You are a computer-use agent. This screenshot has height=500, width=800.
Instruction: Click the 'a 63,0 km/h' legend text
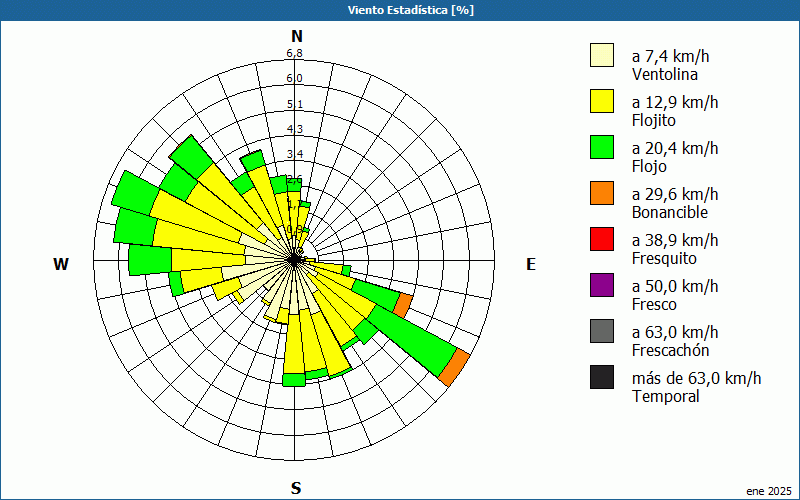click(675, 332)
